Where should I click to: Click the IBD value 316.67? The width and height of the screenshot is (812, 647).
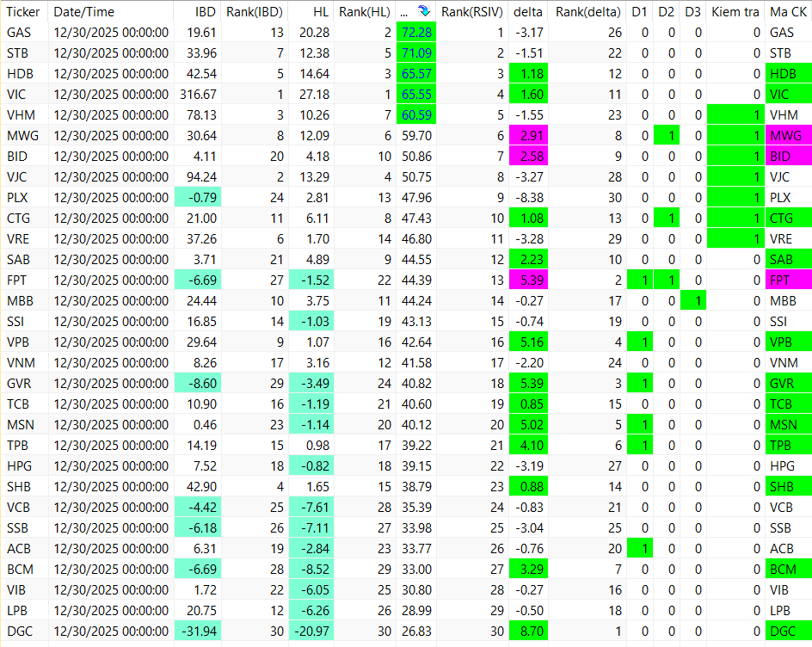pyautogui.click(x=198, y=95)
